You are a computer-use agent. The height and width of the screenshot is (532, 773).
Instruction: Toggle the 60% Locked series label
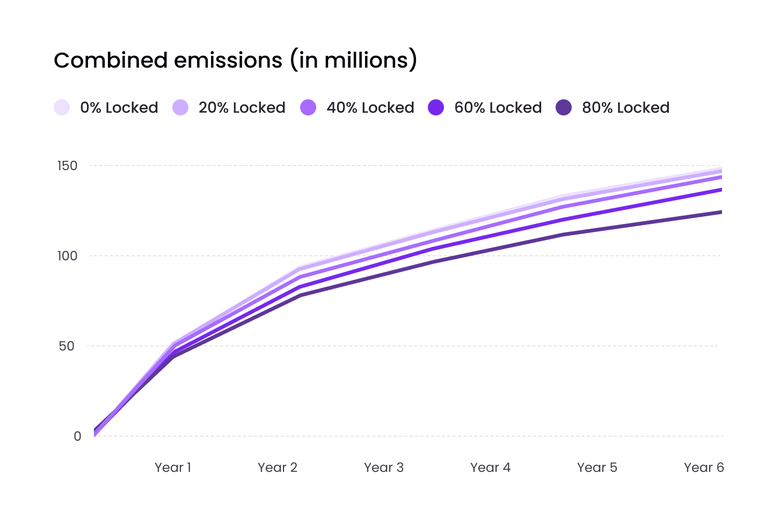coord(498,108)
